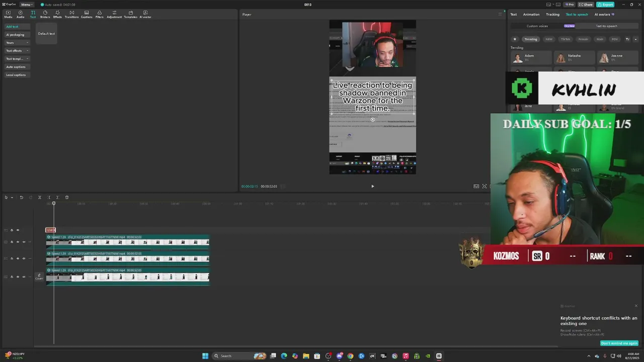Open the Audio panel
Screen dimensions: 644x362
20,14
